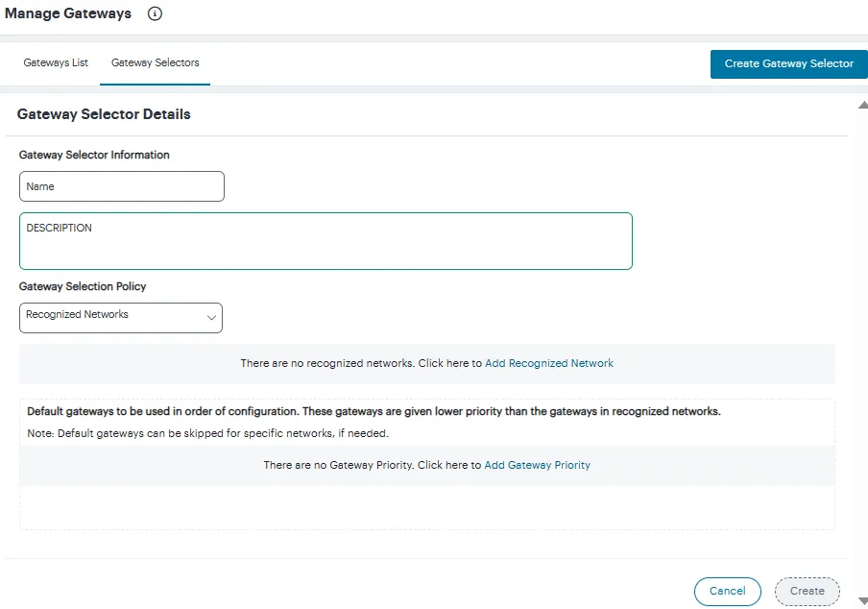The image size is (868, 609).
Task: Click the Create button at bottom
Action: [808, 592]
